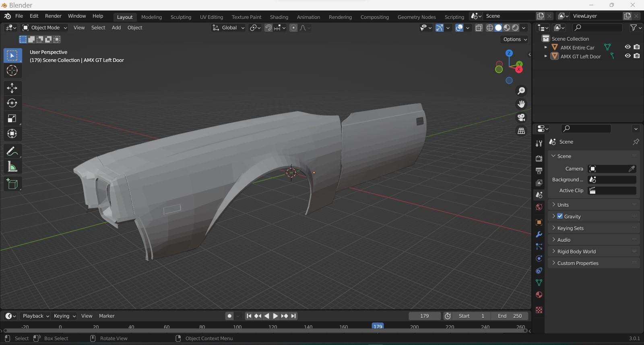Expand the Rigid Body World panel

click(594, 251)
